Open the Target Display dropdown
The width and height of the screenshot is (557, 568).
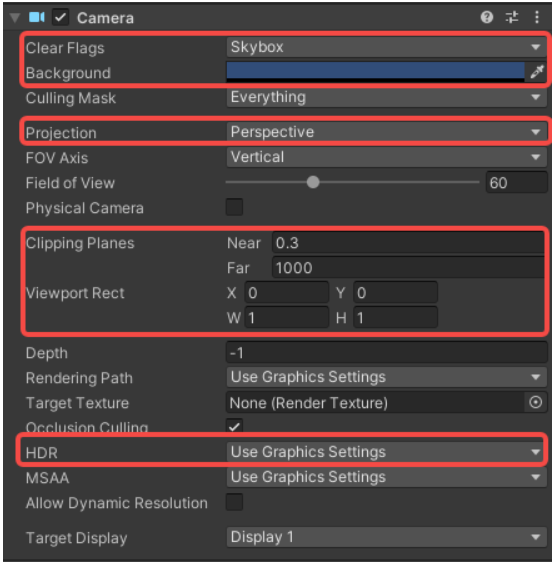coord(386,537)
